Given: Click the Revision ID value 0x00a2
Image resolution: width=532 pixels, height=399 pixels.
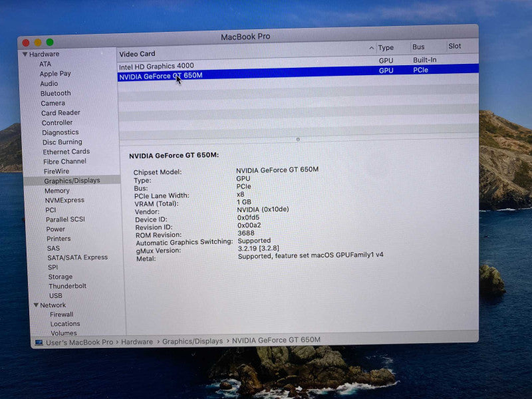Looking at the screenshot, I should tap(249, 225).
